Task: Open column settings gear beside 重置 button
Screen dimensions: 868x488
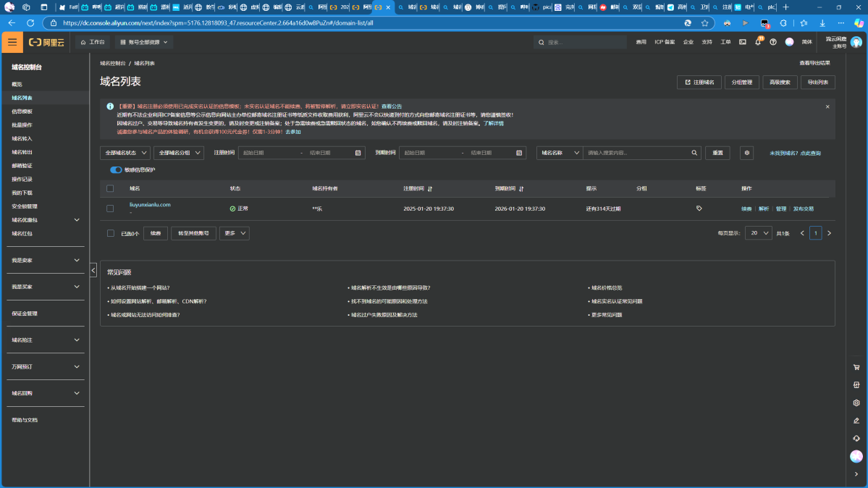Action: pyautogui.click(x=747, y=153)
